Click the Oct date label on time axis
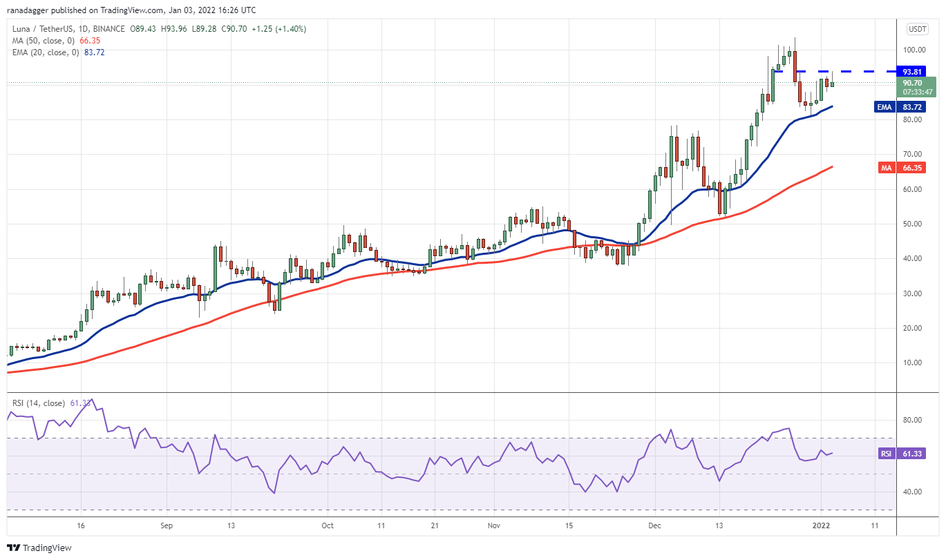The image size is (946, 560). [x=328, y=525]
